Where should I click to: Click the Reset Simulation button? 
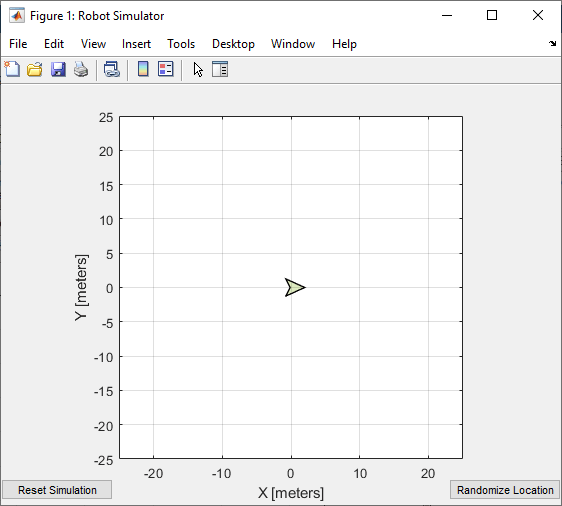(x=57, y=490)
